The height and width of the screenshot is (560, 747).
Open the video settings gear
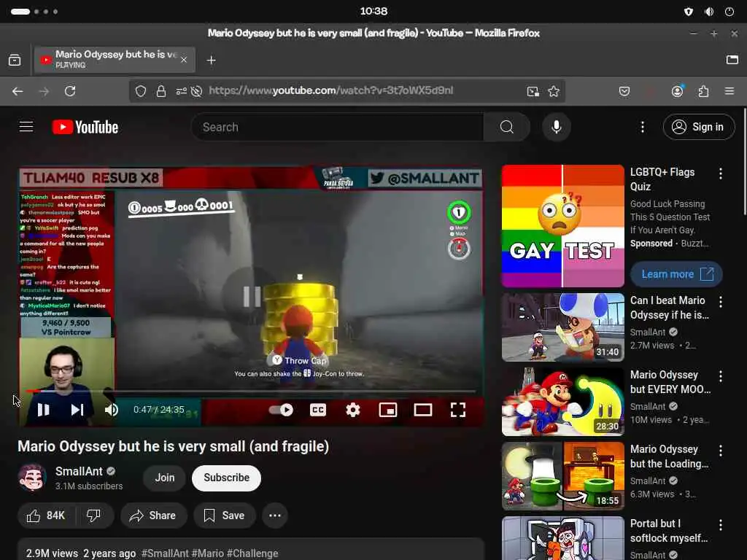point(352,410)
